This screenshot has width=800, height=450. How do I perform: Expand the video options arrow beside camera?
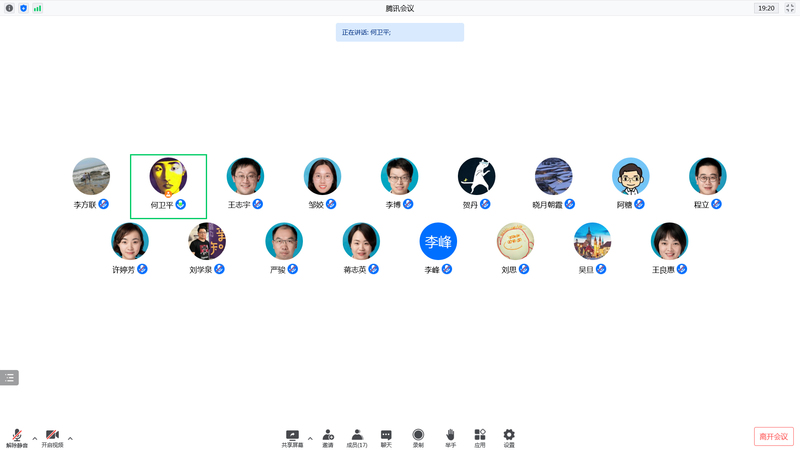70,438
